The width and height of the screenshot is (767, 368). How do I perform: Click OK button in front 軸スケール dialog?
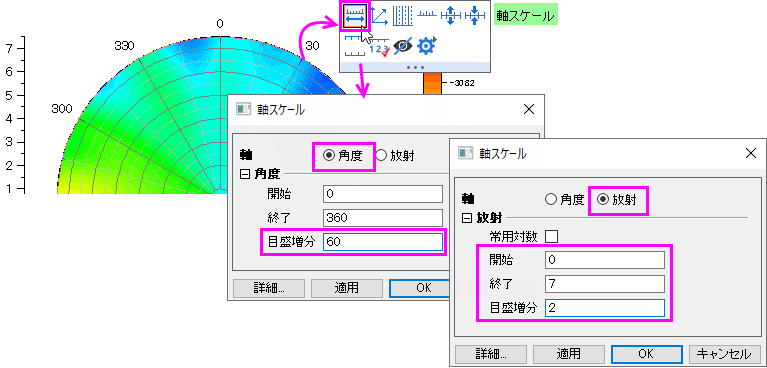646,353
